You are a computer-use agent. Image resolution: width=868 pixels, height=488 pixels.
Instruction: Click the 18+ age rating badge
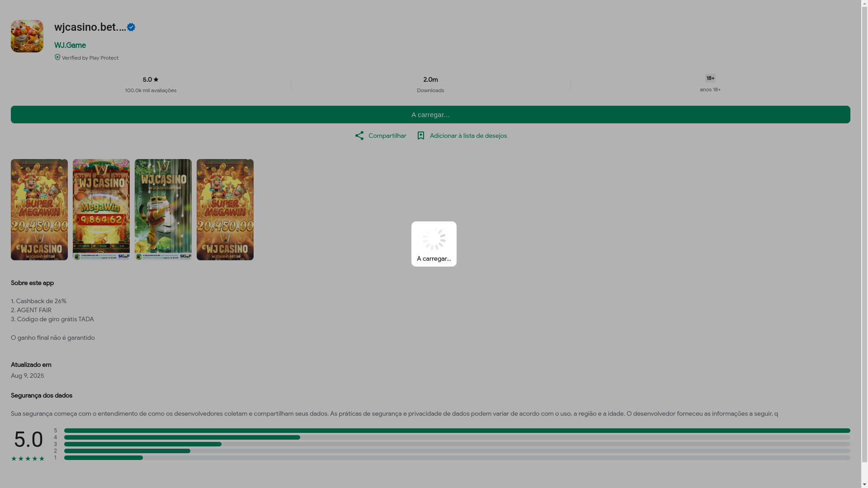click(710, 78)
